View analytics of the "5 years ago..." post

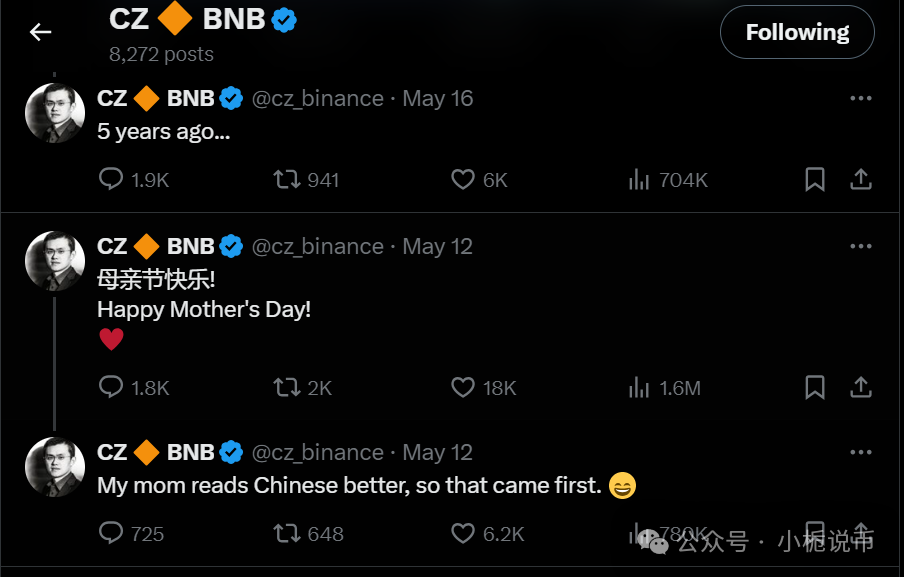[x=639, y=180]
